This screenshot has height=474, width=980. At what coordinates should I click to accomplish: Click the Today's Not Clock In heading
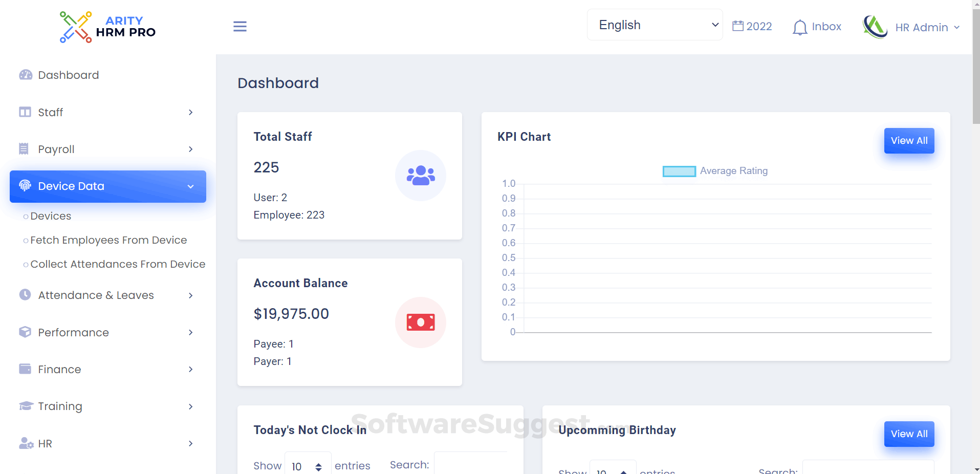pyautogui.click(x=310, y=430)
